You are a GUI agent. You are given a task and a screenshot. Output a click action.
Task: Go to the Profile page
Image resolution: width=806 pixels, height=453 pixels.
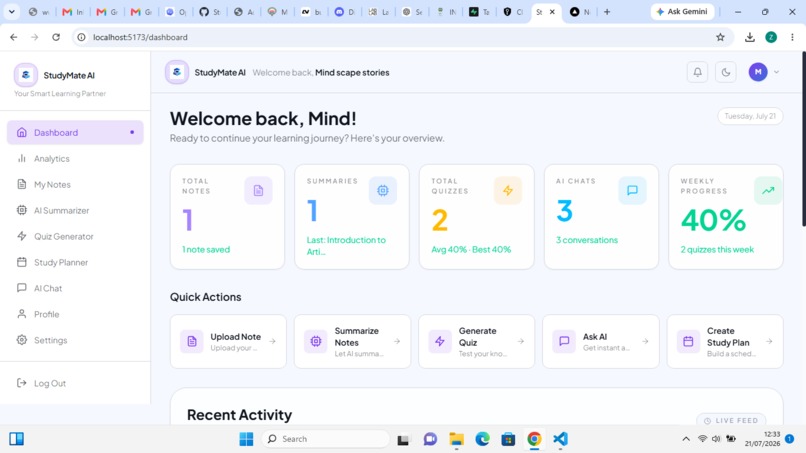click(x=75, y=314)
